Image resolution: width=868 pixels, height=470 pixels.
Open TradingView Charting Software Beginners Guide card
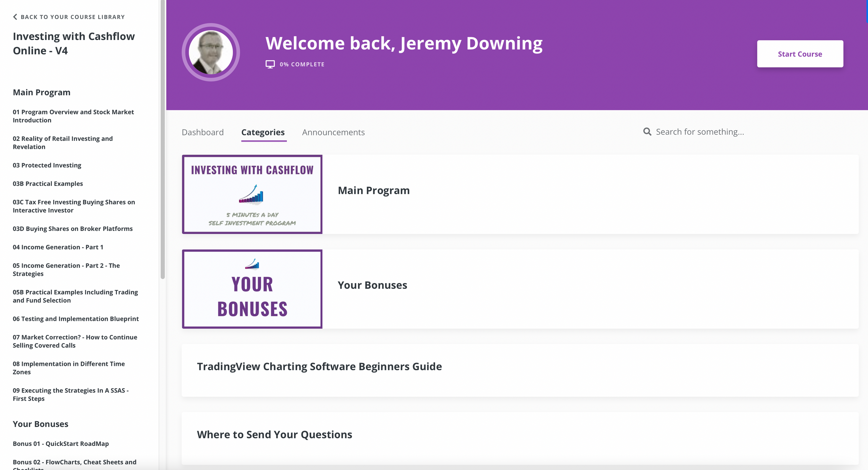coord(319,366)
